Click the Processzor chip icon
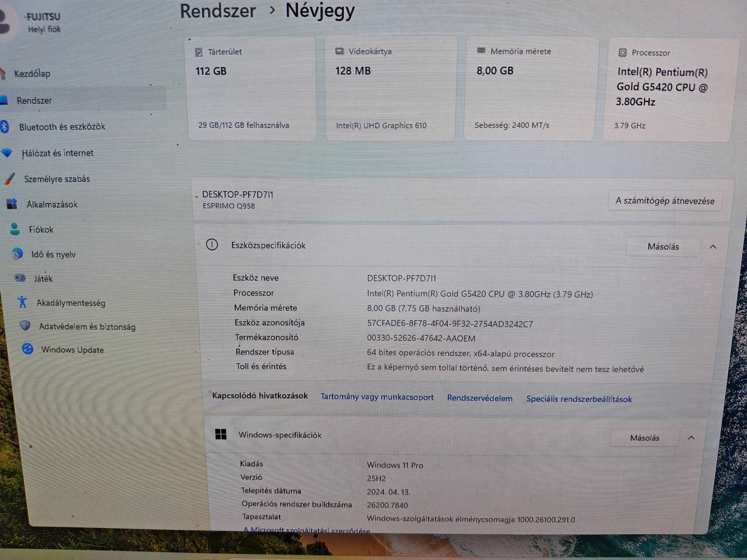The image size is (747, 560). tap(622, 53)
